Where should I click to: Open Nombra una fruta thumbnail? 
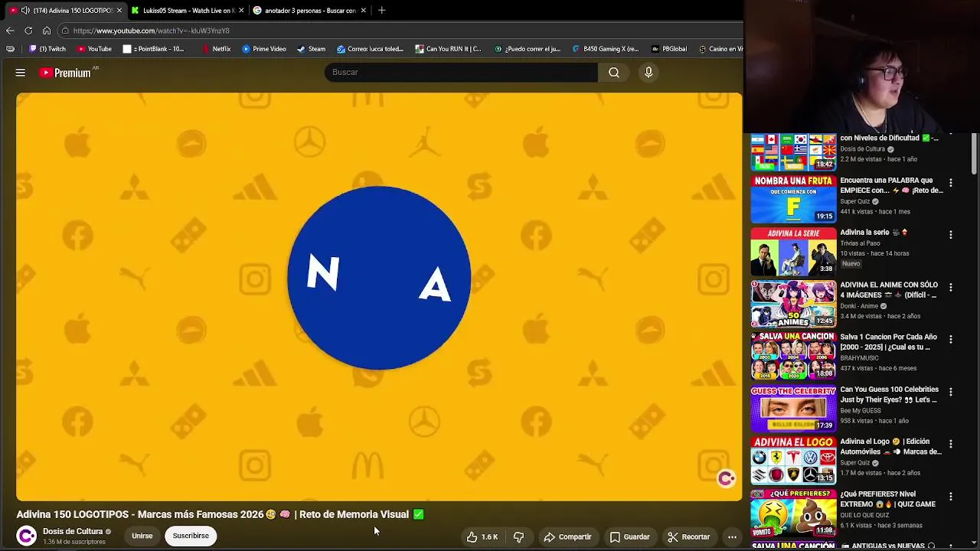click(793, 199)
